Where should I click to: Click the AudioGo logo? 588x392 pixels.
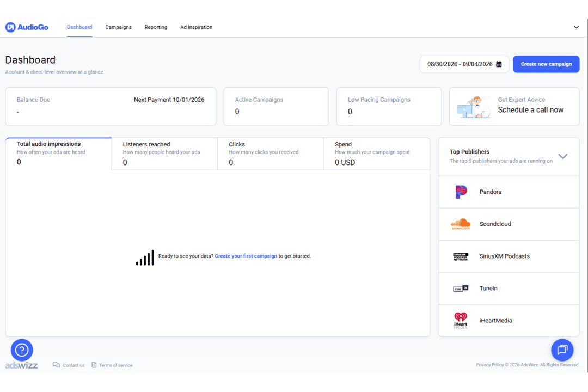(27, 27)
